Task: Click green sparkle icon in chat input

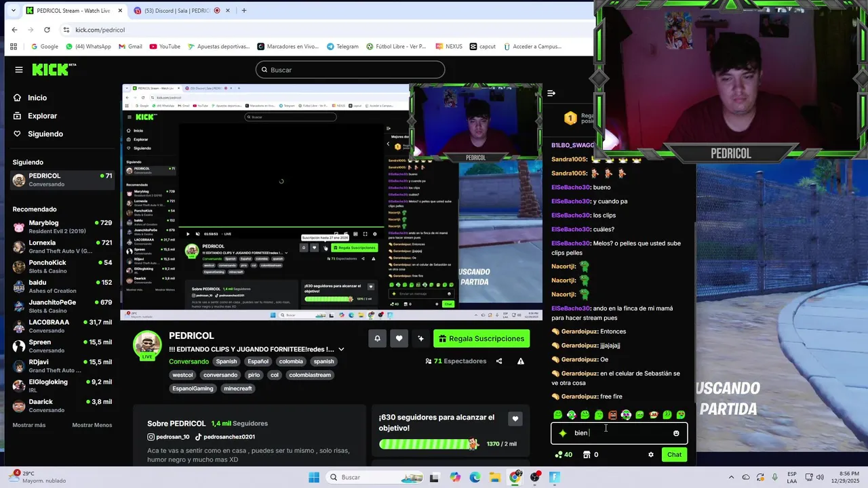Action: tap(562, 433)
